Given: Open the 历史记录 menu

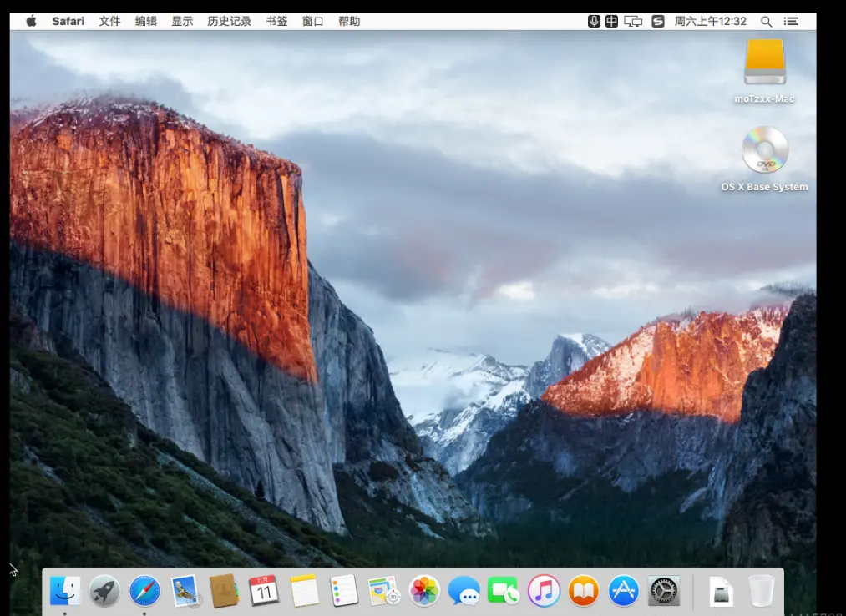Looking at the screenshot, I should tap(230, 21).
